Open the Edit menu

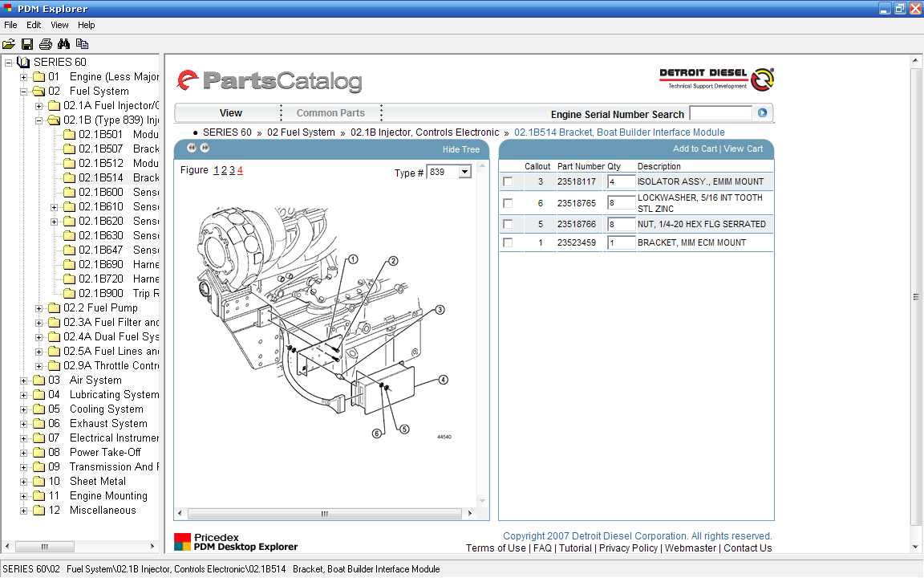tap(34, 25)
